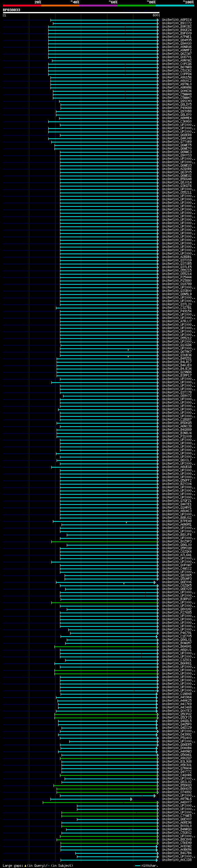Click the white query sequence ruler bar
The image size is (197, 868).
81,12
